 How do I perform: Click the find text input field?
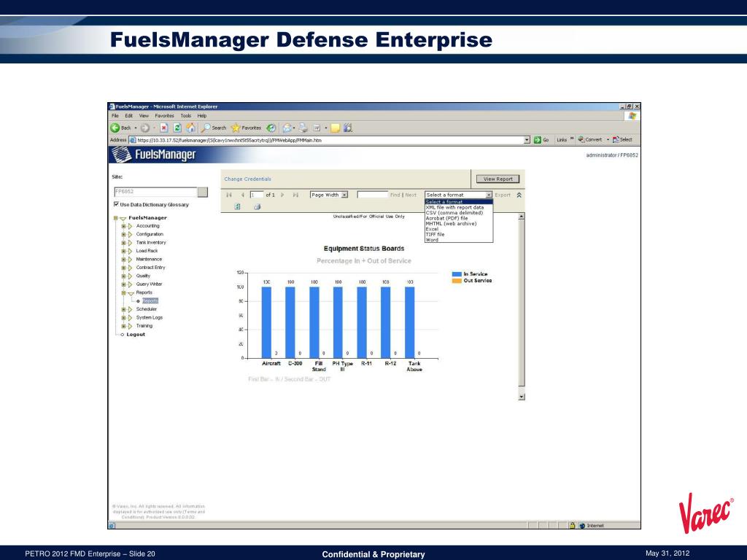click(x=373, y=195)
